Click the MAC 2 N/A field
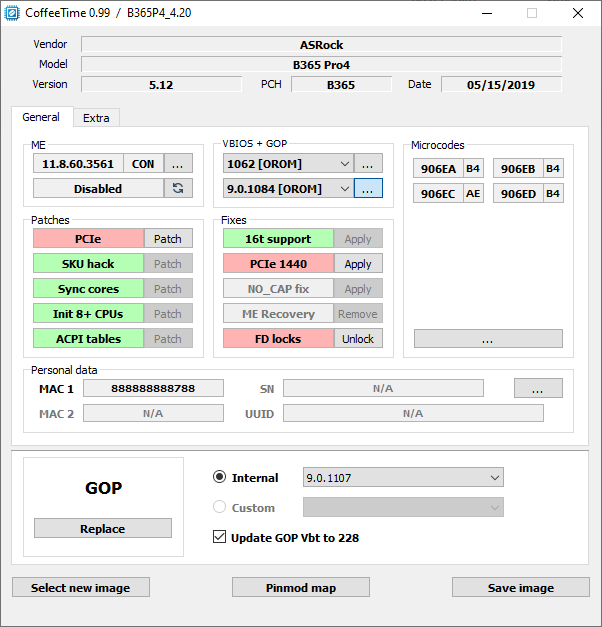 [154, 413]
